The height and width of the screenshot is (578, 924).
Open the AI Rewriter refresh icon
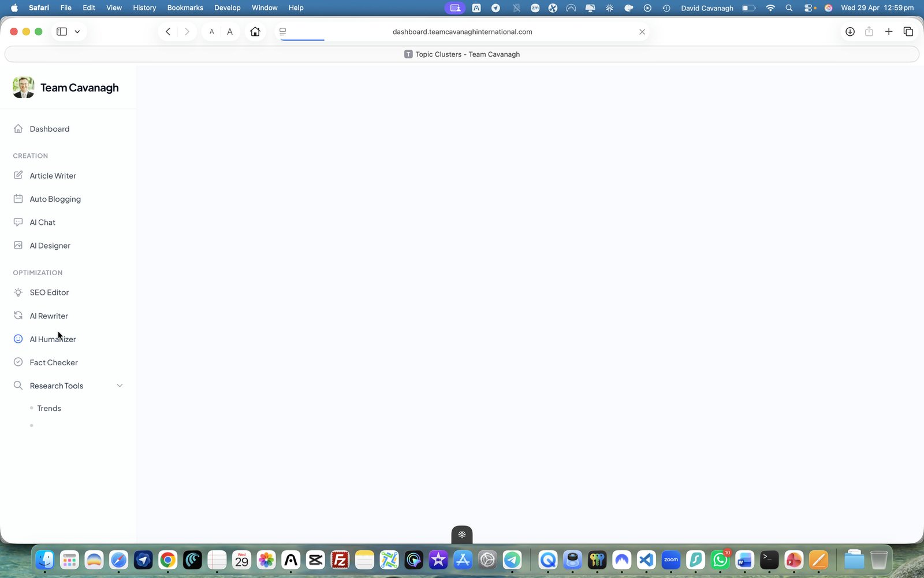click(18, 316)
